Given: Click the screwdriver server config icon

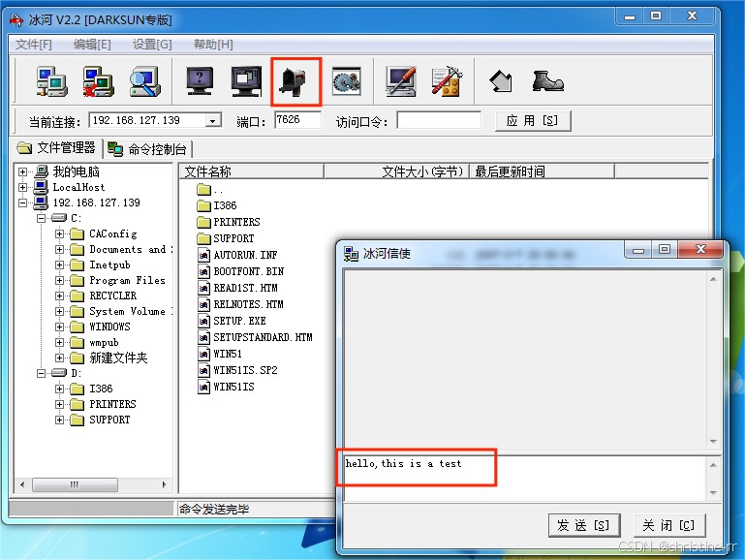Looking at the screenshot, I should click(400, 81).
